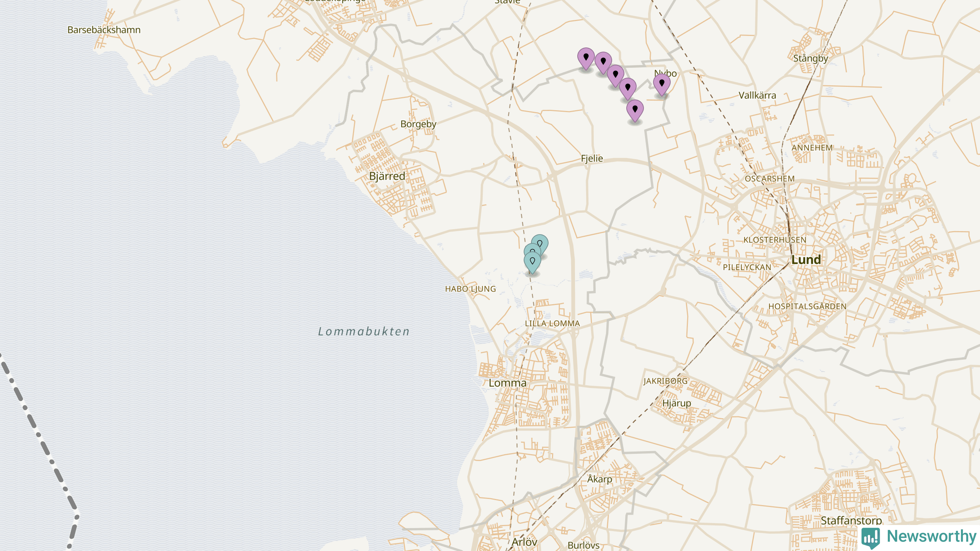The height and width of the screenshot is (551, 980).
Task: Select the westernmost purple map marker
Action: pos(586,59)
